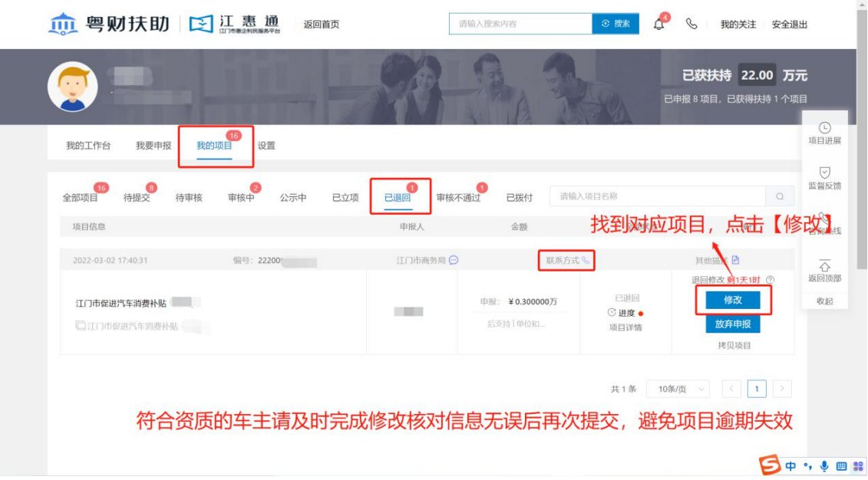Select page number 1
The width and height of the screenshot is (868, 480).
pyautogui.click(x=757, y=389)
